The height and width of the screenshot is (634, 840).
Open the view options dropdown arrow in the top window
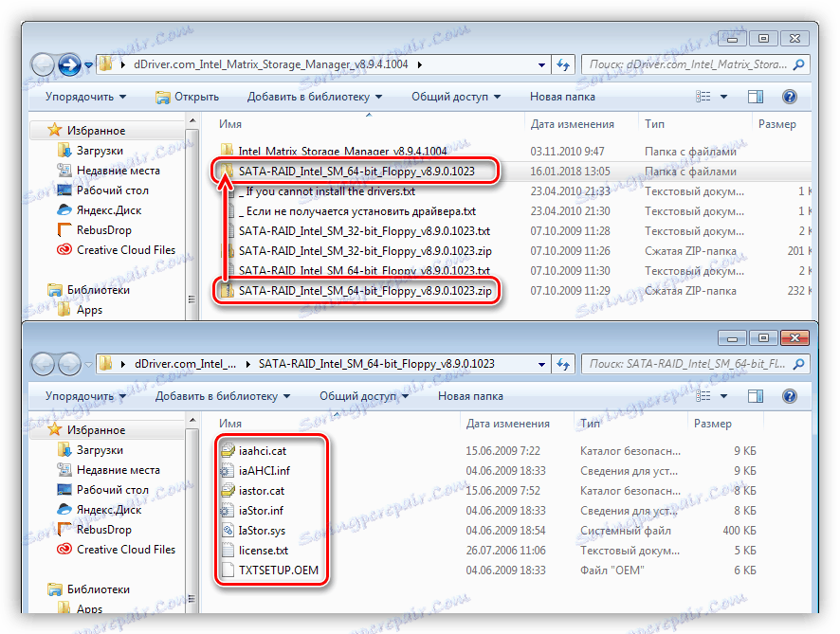point(723,97)
